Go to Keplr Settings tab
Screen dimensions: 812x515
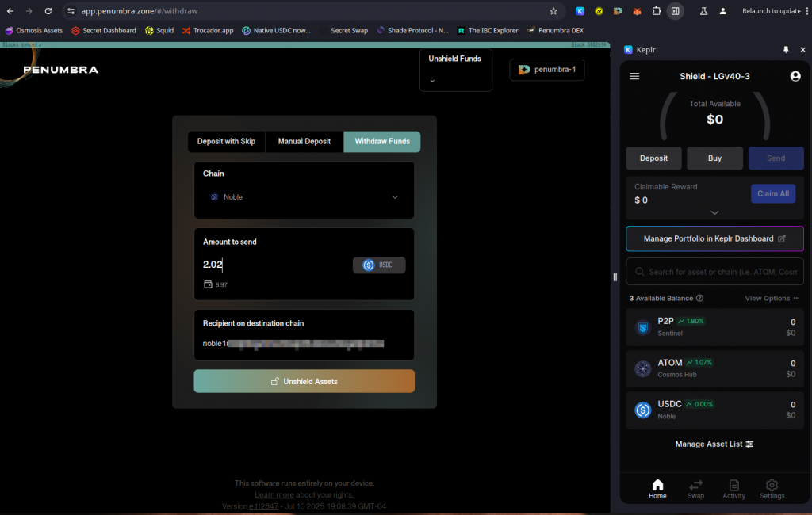(772, 489)
